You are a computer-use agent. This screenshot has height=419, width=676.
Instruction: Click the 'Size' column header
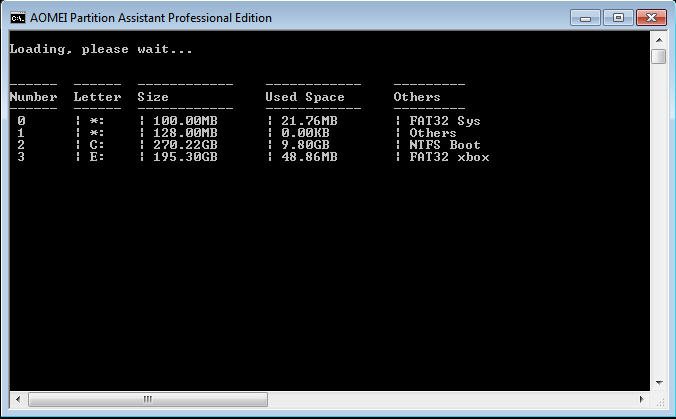pos(153,97)
